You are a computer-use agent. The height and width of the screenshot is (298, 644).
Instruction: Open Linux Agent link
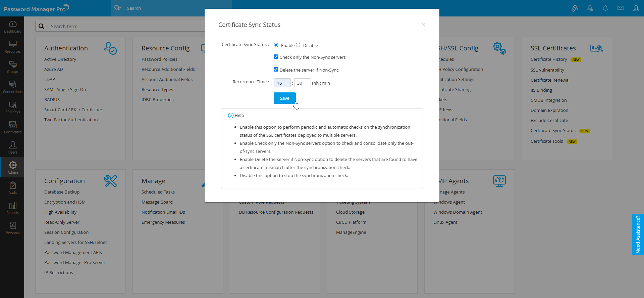click(445, 222)
